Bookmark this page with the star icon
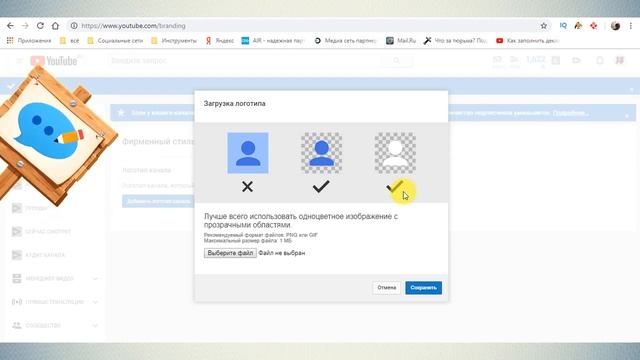The image size is (640, 360). point(544,26)
